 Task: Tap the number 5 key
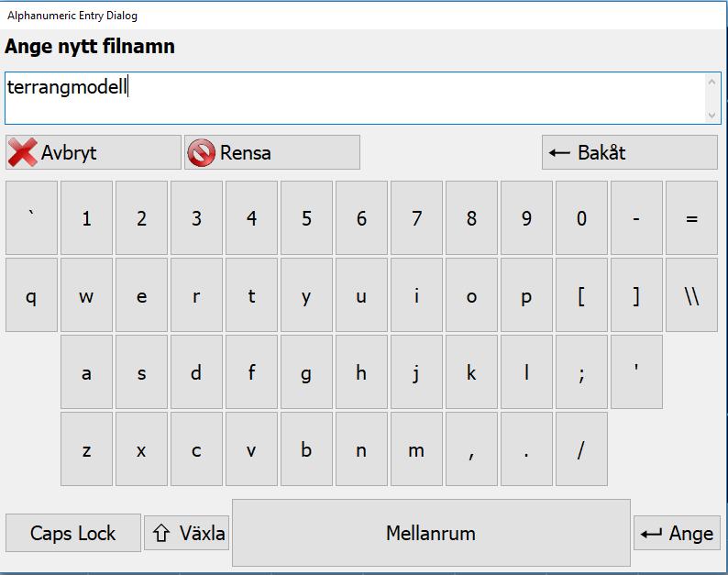pyautogui.click(x=306, y=218)
